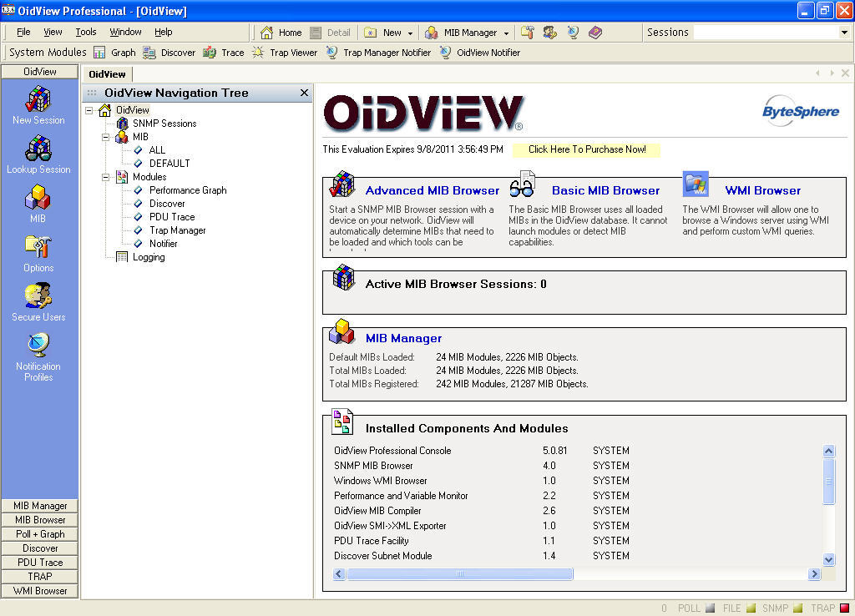855x616 pixels.
Task: Open Lookup Session from sidebar
Action: (x=38, y=150)
